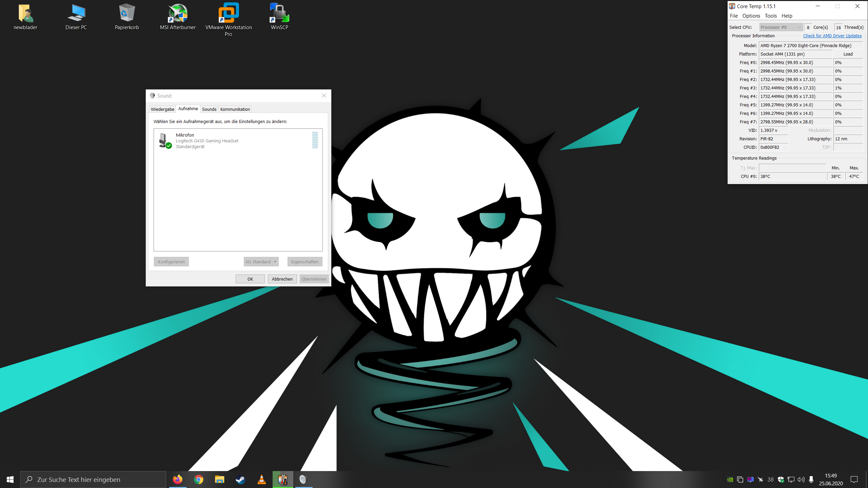Open Firefox from the taskbar
Viewport: 868px width, 488px height.
click(177, 480)
